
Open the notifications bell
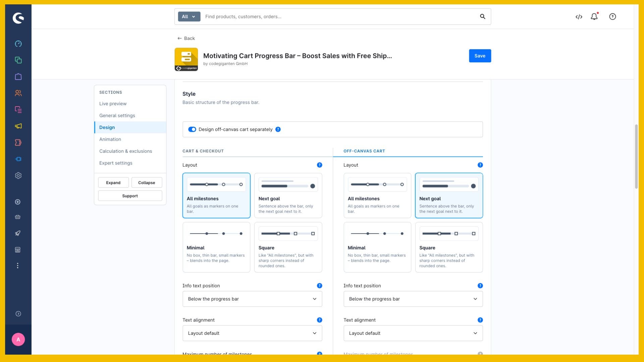coord(594,16)
